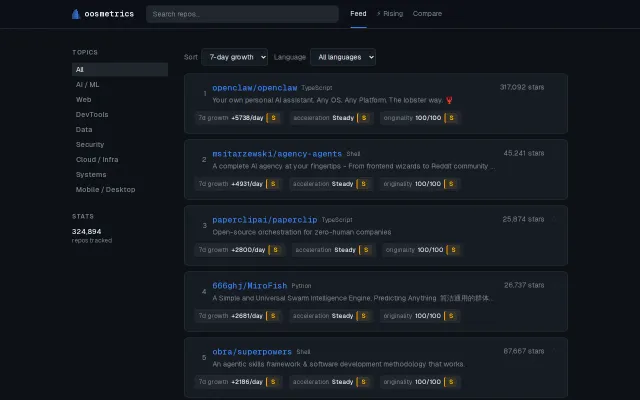640x400 pixels.
Task: Click the 317,092 stars count
Action: point(522,87)
